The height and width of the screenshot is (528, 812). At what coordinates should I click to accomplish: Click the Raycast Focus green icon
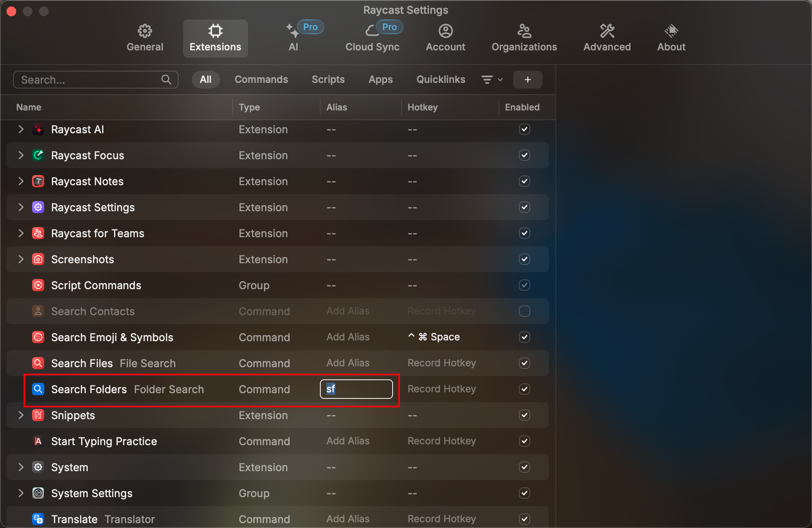[38, 156]
